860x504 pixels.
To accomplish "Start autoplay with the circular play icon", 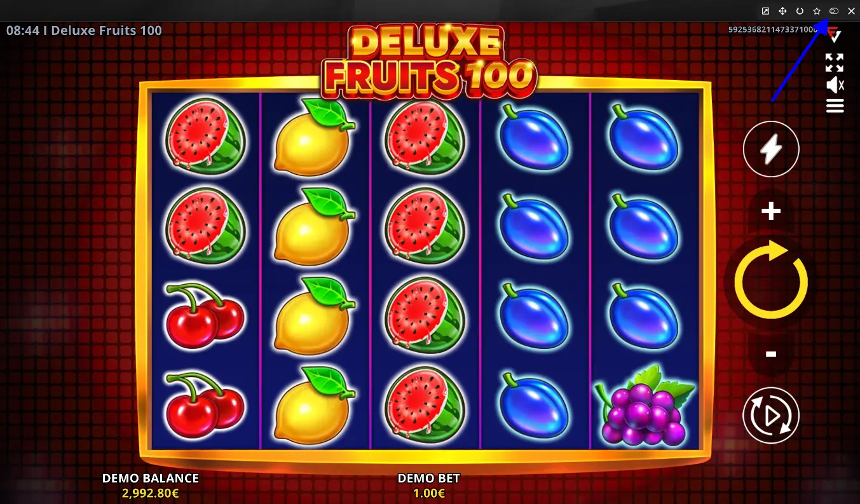I will 771,416.
